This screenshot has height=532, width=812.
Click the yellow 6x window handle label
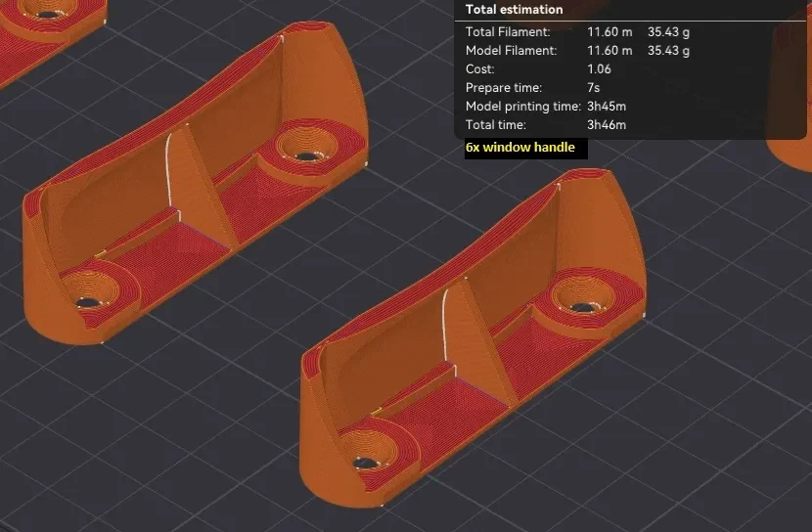[x=520, y=148]
